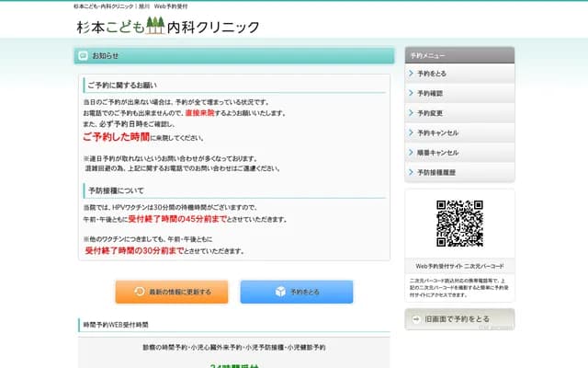Click chevron icon beside 順番キャンセル
The image size is (588, 368).
pyautogui.click(x=411, y=153)
